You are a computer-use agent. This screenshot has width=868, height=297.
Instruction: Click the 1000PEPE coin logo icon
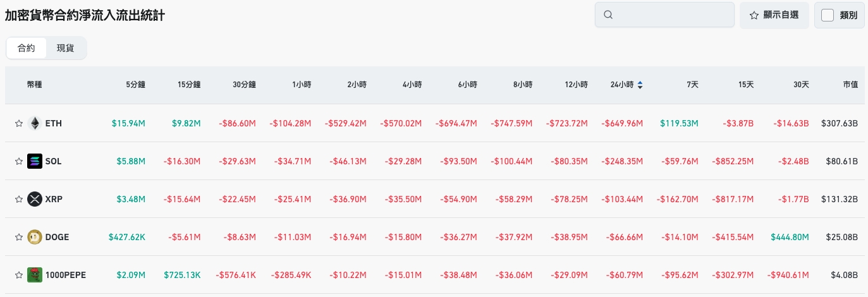coord(35,275)
